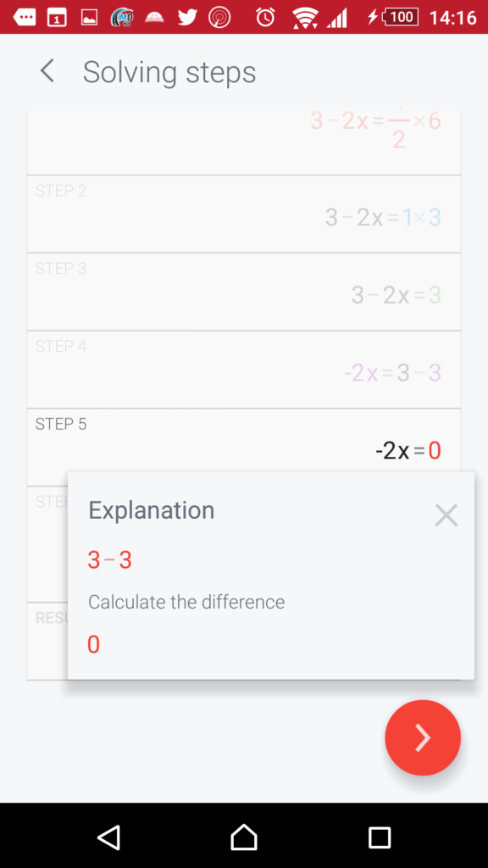Tap Android back navigation button
The width and height of the screenshot is (488, 868).
108,837
